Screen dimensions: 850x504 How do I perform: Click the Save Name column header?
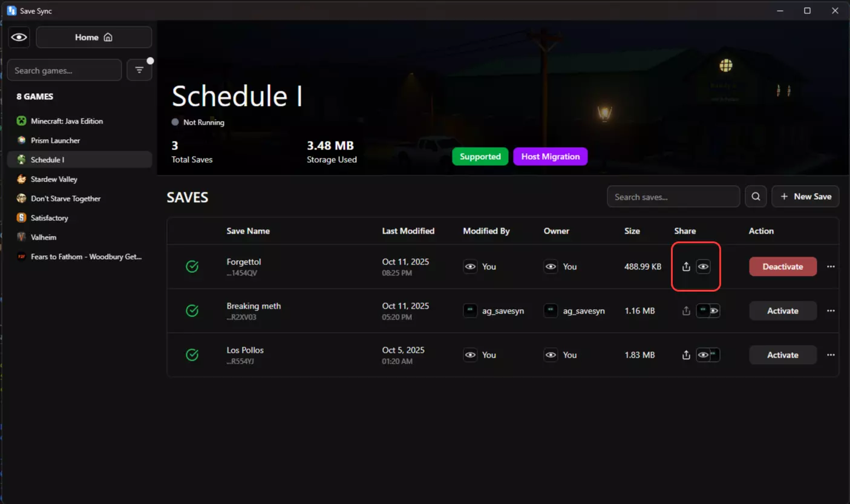(248, 231)
